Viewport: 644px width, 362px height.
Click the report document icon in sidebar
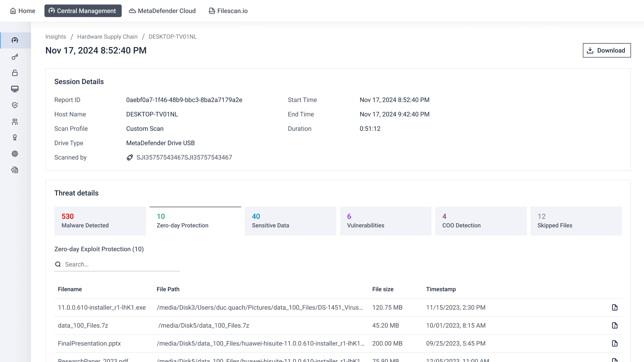click(15, 170)
